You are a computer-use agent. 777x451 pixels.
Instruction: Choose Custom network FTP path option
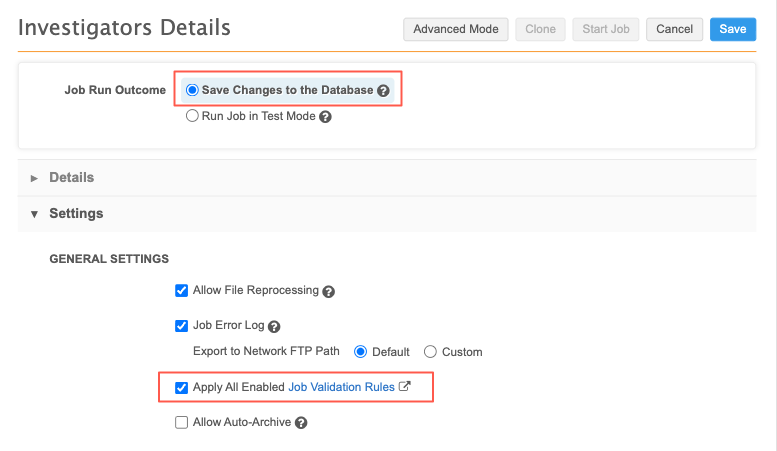430,351
